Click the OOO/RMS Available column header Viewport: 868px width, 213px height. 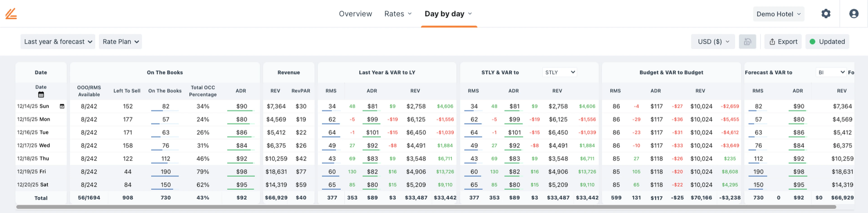89,91
